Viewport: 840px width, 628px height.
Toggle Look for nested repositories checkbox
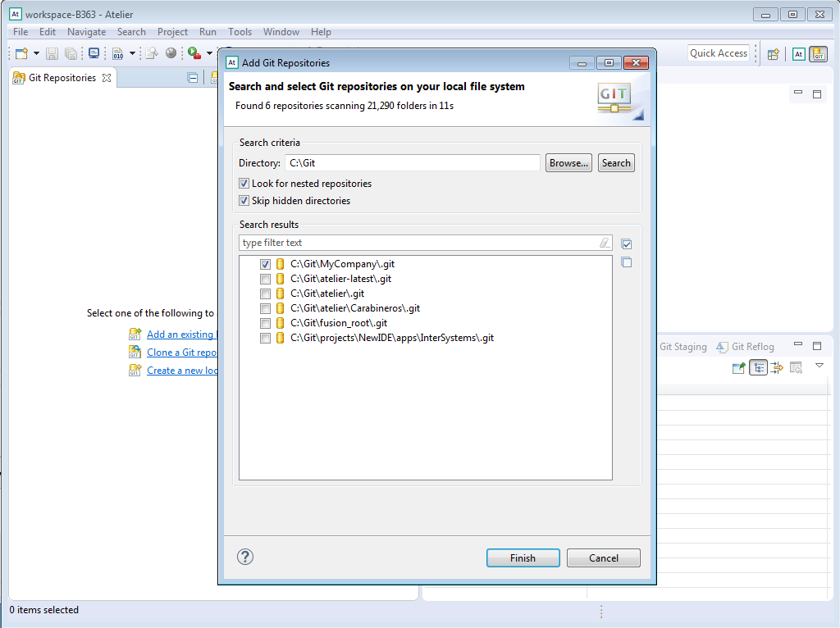[x=244, y=184]
